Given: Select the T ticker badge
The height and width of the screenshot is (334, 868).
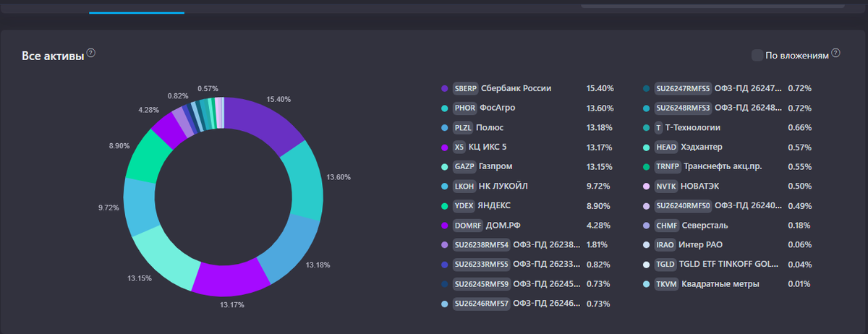Looking at the screenshot, I should click(658, 127).
